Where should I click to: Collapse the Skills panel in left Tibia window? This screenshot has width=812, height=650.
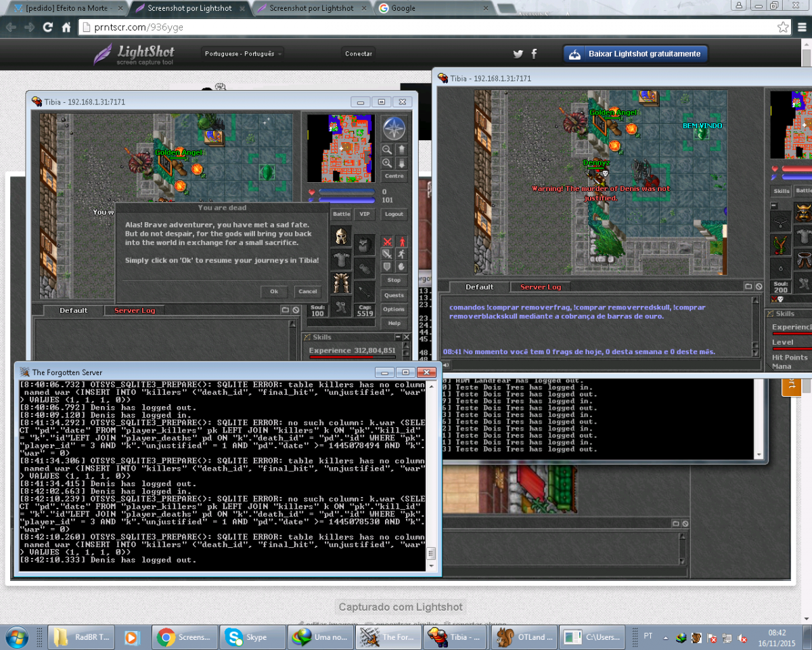tap(397, 337)
